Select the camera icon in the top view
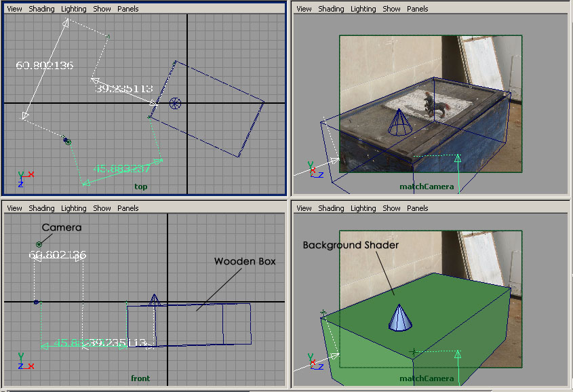 [x=67, y=141]
